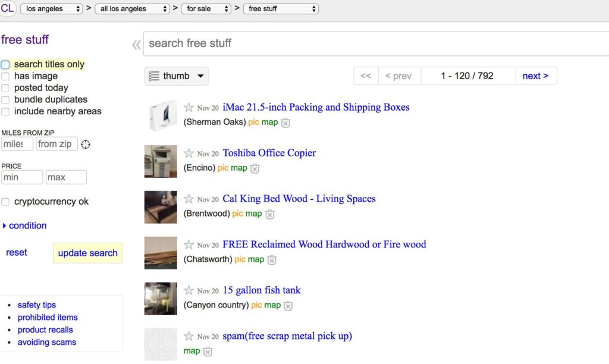The image size is (609, 364).
Task: Check the has image filter
Action: 5,76
